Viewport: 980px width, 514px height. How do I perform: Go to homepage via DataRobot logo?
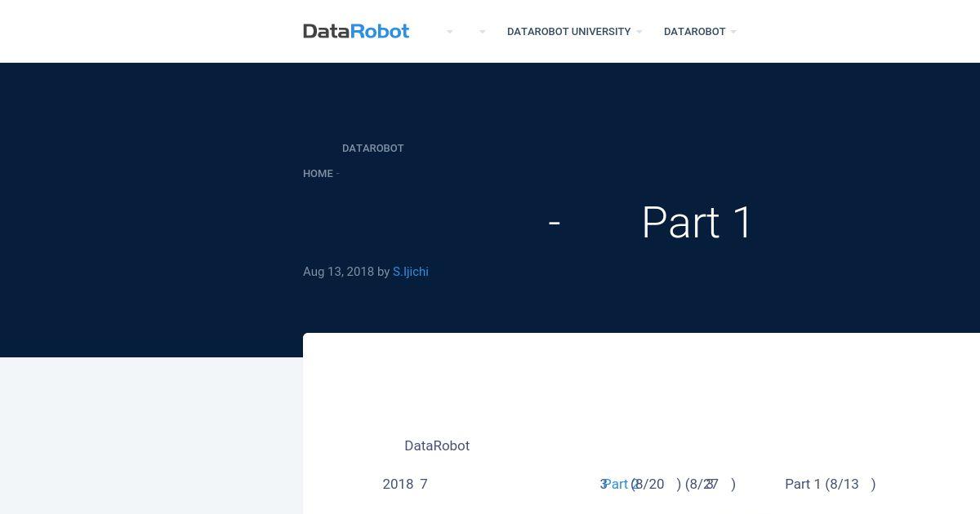tap(356, 31)
